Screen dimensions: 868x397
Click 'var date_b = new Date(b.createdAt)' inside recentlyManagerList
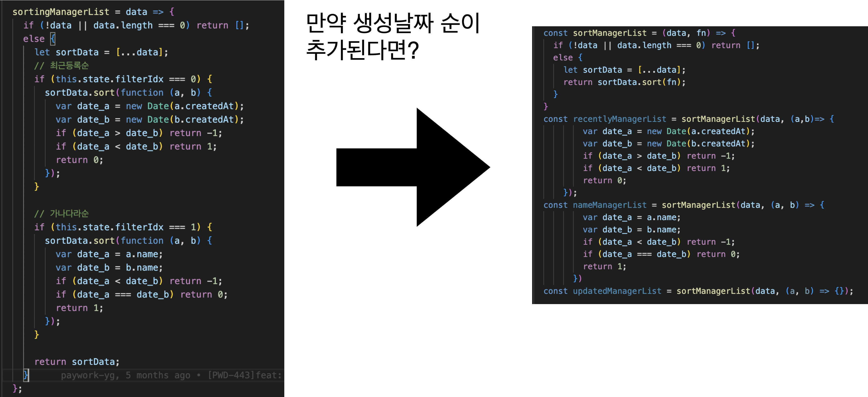coord(669,144)
